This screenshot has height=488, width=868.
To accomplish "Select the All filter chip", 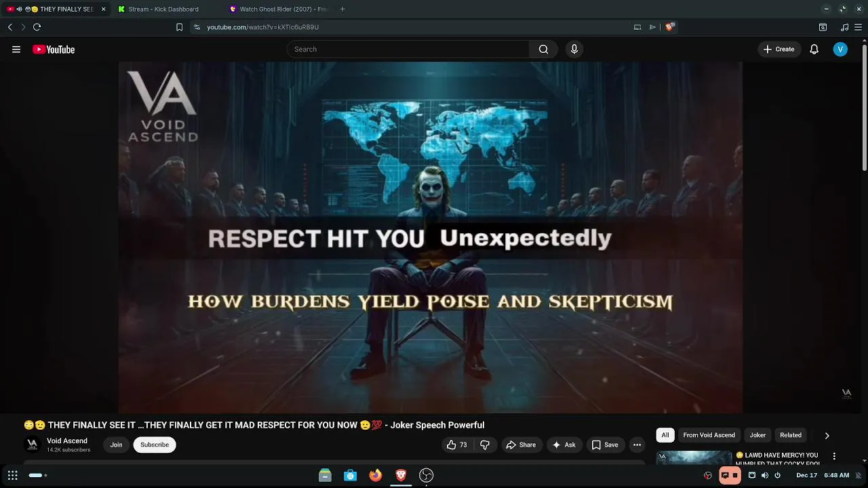I will point(665,435).
